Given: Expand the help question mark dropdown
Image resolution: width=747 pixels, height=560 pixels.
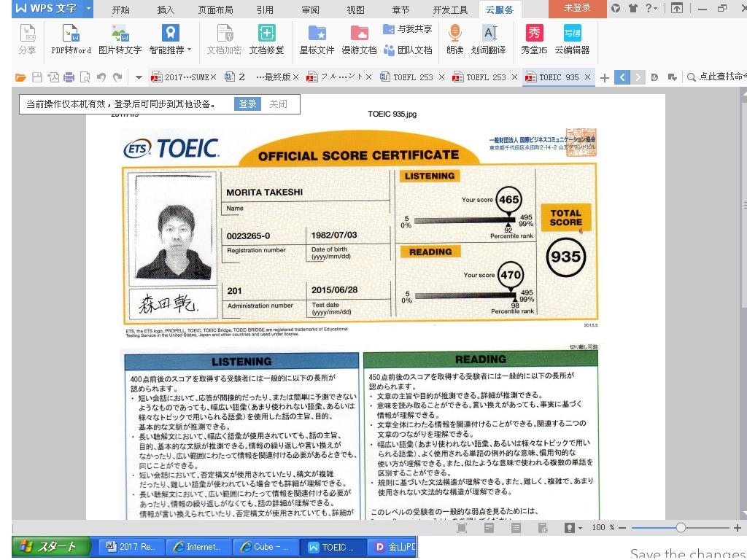Looking at the screenshot, I should [651, 8].
